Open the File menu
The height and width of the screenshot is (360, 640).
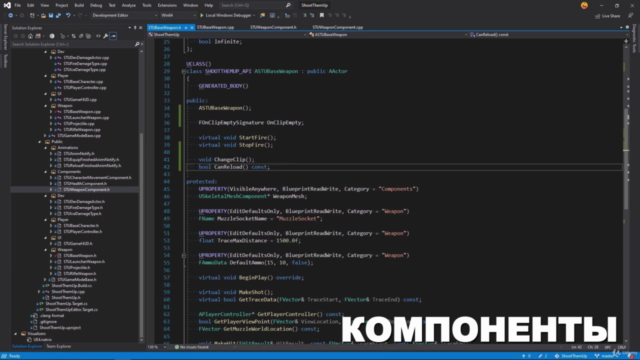coord(18,5)
